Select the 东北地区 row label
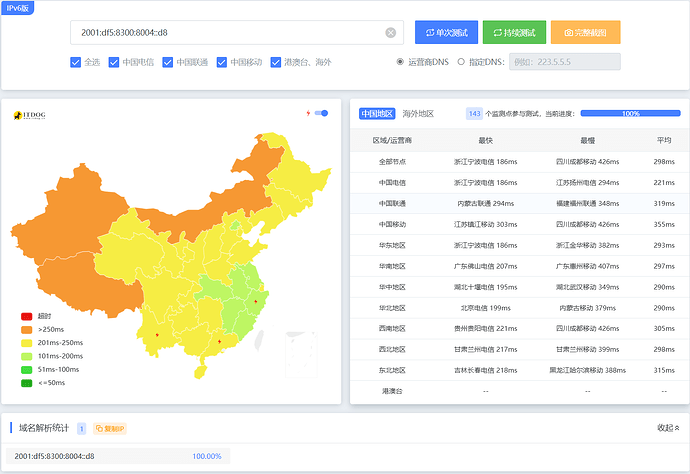This screenshot has width=690, height=474. click(x=392, y=370)
